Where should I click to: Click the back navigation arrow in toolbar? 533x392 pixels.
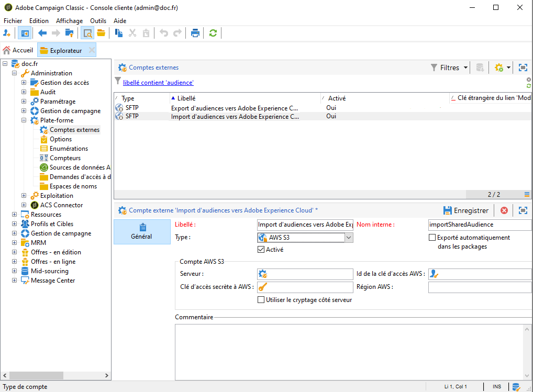coord(42,33)
